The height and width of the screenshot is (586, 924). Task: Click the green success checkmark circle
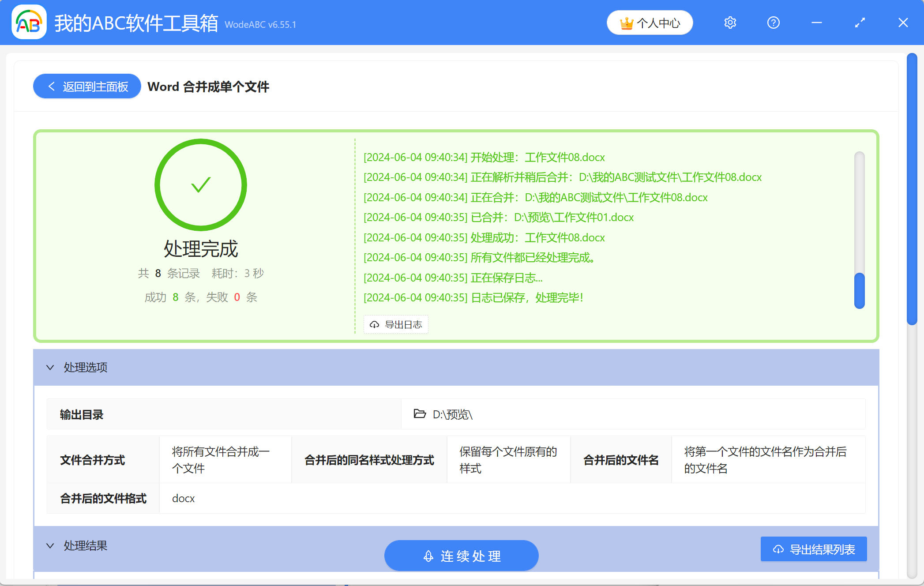[201, 185]
